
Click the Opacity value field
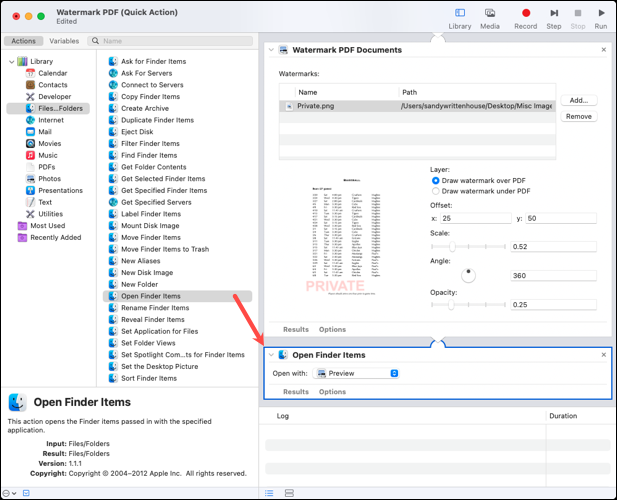(x=553, y=304)
